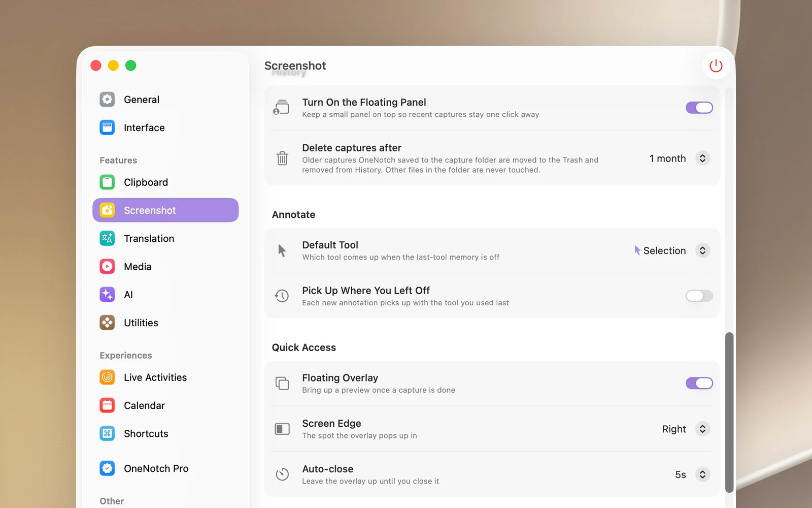Click the Calendar label in sidebar

(144, 405)
